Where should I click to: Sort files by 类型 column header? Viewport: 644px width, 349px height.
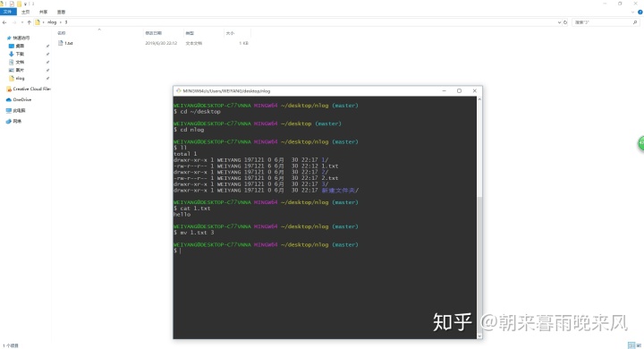(190, 33)
